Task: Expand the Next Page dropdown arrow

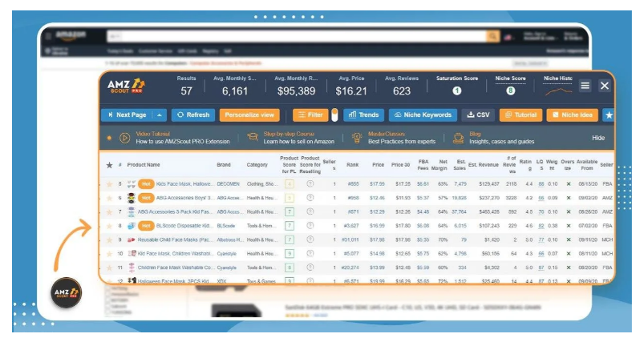Action: coord(160,115)
